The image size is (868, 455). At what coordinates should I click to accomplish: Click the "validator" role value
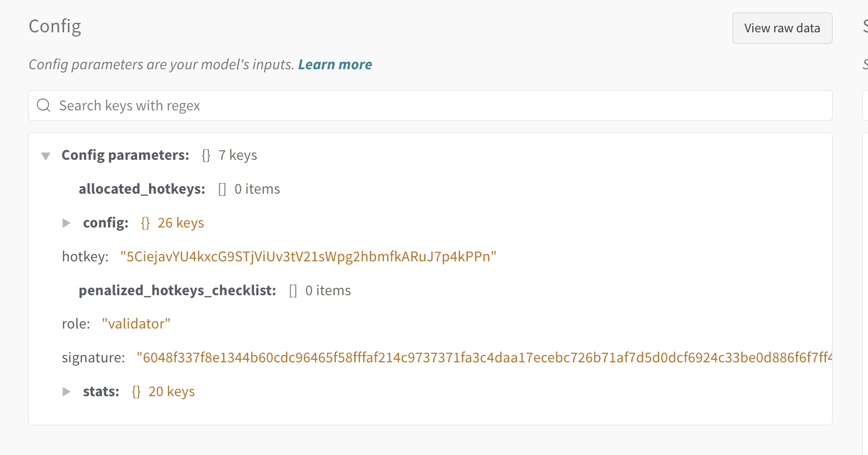136,324
